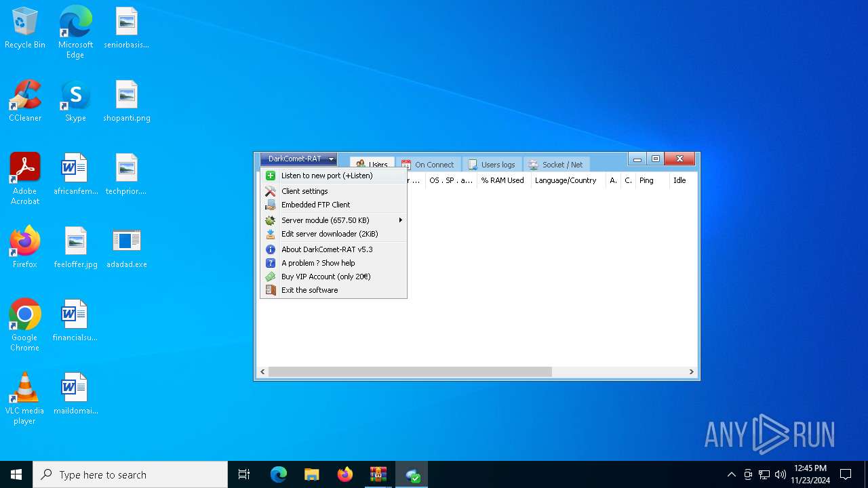Choose A problem ? Show help
The height and width of the screenshot is (488, 868).
pyautogui.click(x=334, y=263)
